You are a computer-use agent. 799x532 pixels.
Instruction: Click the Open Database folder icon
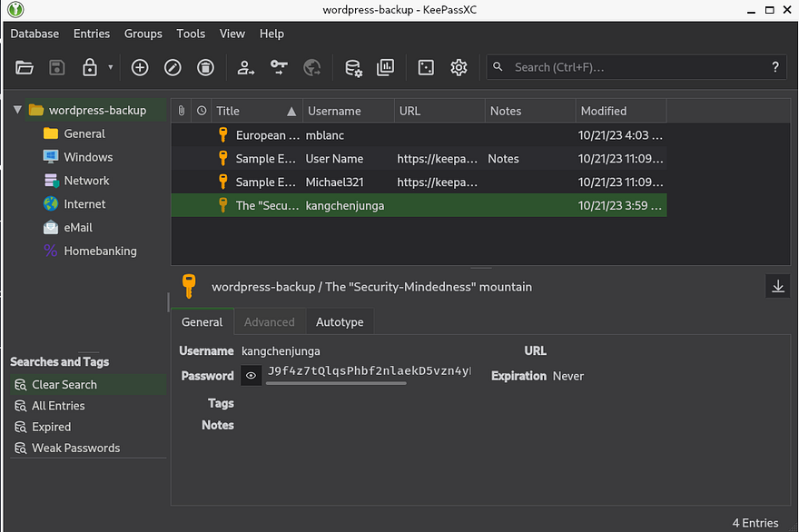tap(25, 67)
